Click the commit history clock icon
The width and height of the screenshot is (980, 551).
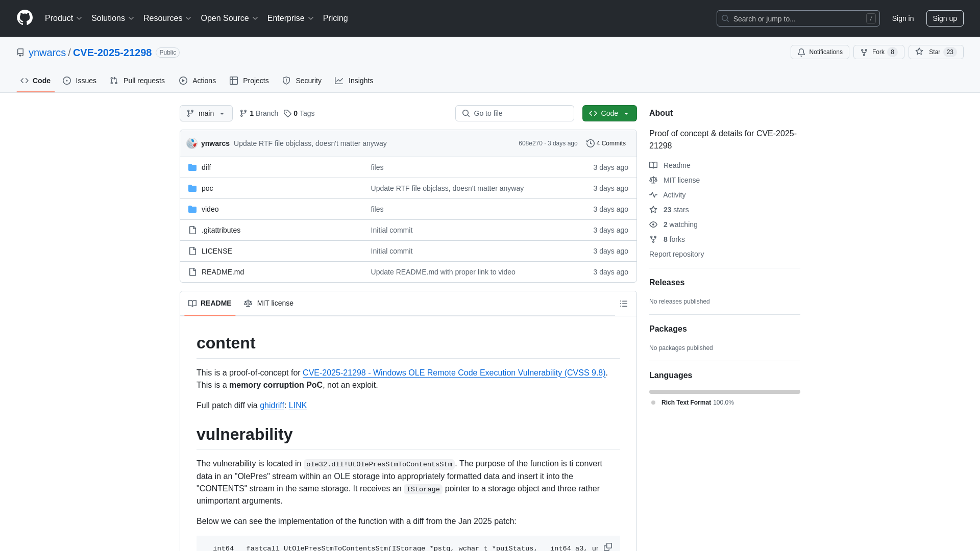tap(591, 143)
